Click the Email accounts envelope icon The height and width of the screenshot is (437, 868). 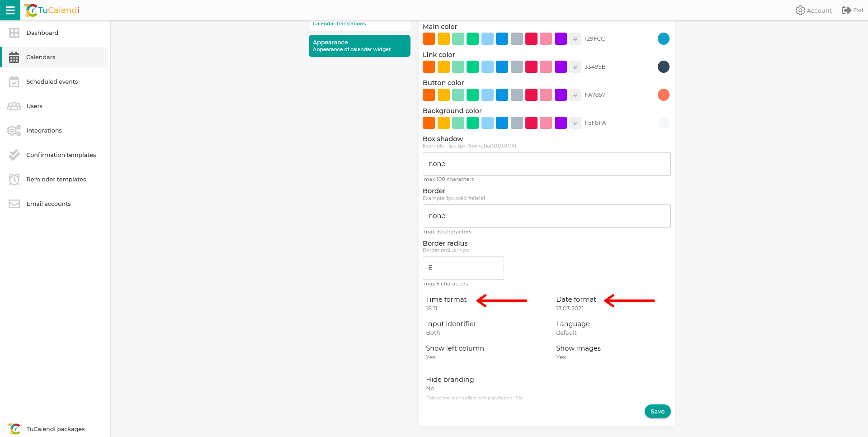point(14,204)
